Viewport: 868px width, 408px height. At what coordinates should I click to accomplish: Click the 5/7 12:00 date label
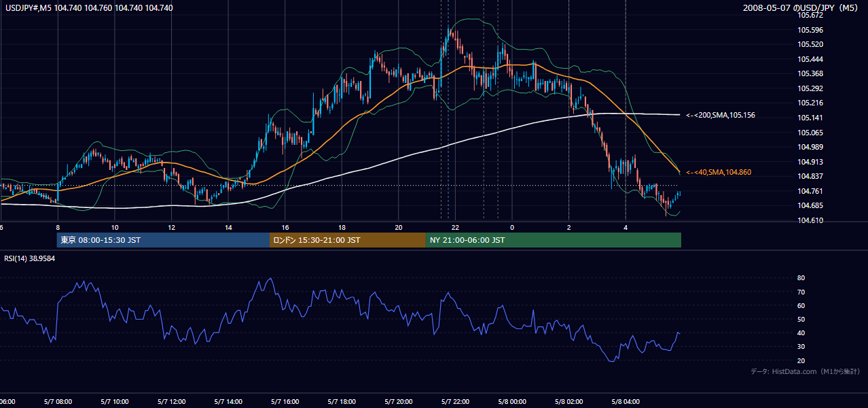pos(171,401)
